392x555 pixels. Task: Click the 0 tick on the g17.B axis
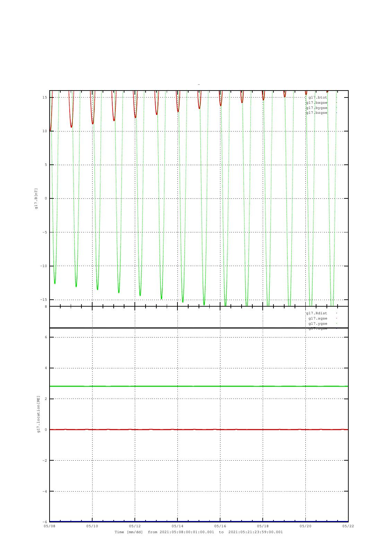(x=46, y=198)
